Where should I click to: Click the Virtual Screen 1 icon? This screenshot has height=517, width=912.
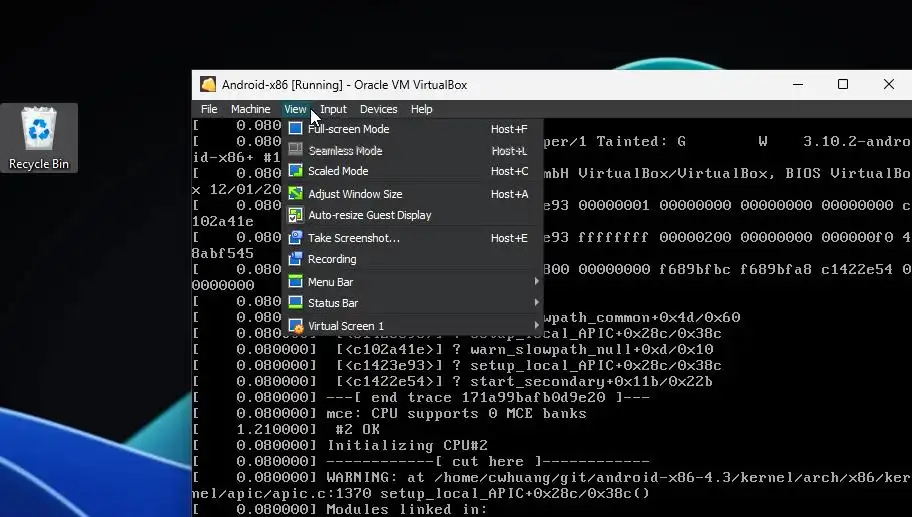[295, 326]
